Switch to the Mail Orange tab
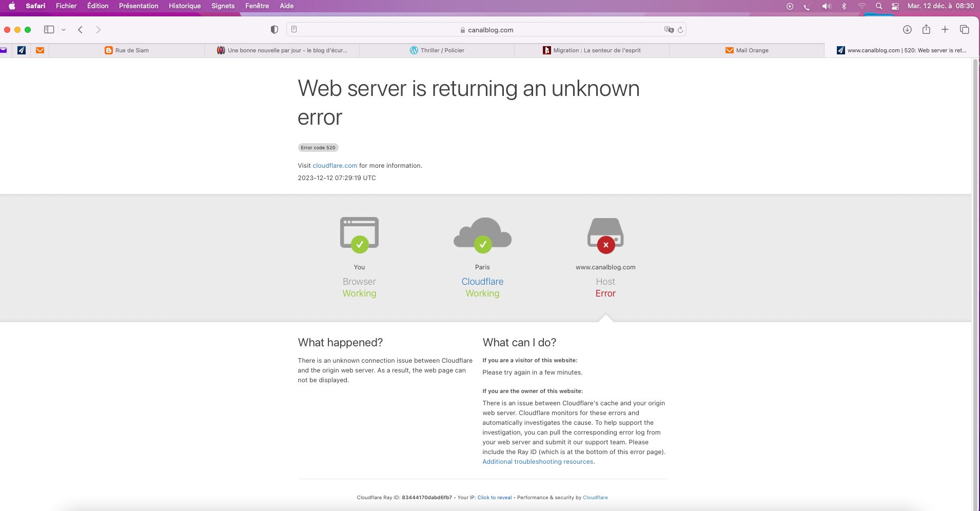Viewport: 980px width, 511px height. (747, 50)
